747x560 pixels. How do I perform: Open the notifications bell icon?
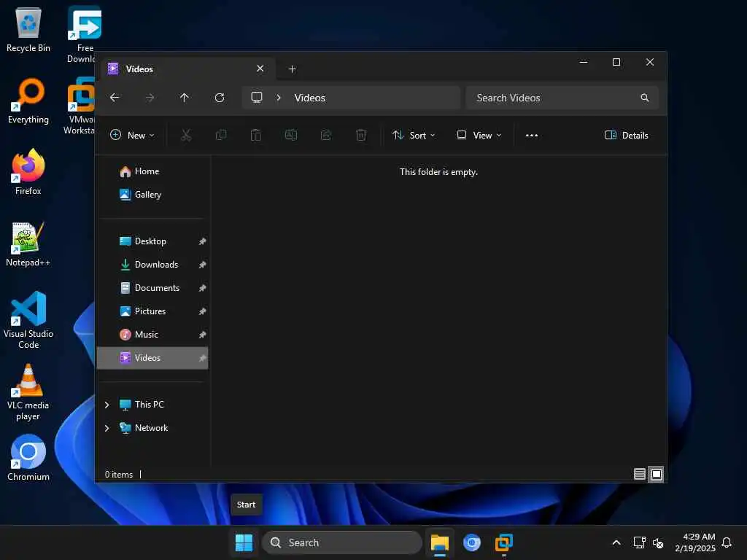pyautogui.click(x=727, y=542)
